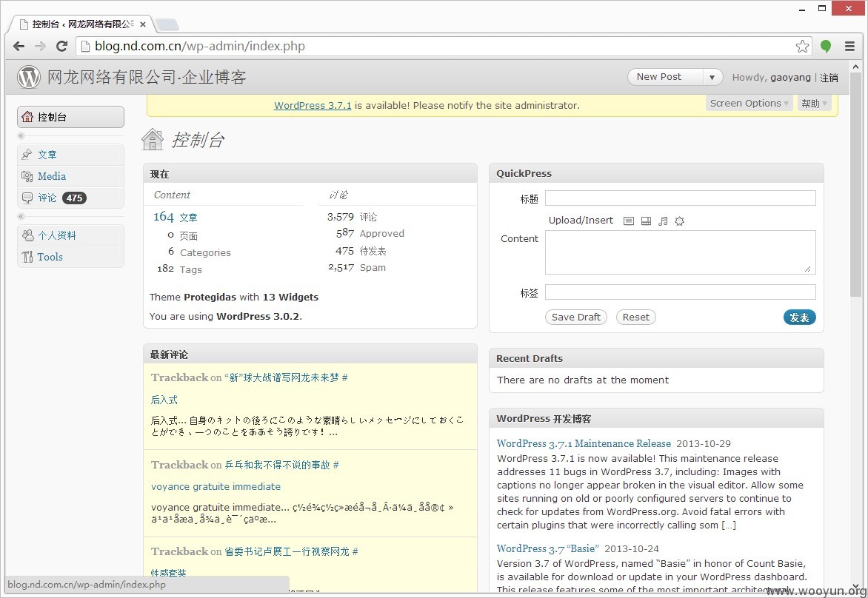This screenshot has height=598, width=868.
Task: Collapse sidebar using lower arrow separator
Action: [21, 216]
